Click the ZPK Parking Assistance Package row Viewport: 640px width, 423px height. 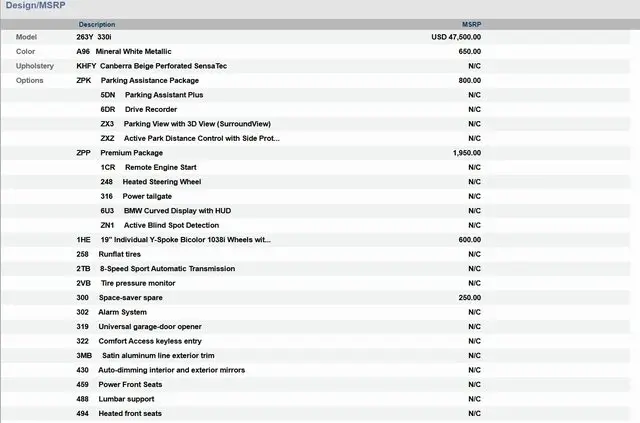point(149,80)
